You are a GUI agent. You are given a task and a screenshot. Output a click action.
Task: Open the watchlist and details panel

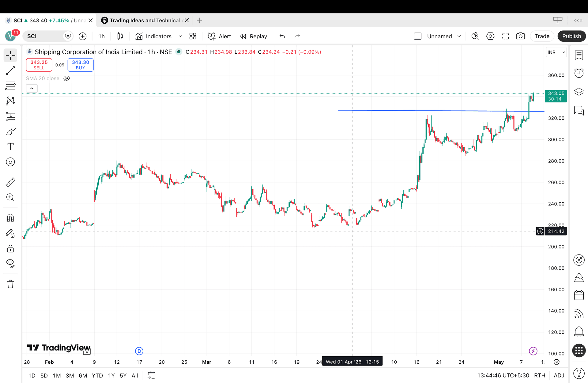579,55
